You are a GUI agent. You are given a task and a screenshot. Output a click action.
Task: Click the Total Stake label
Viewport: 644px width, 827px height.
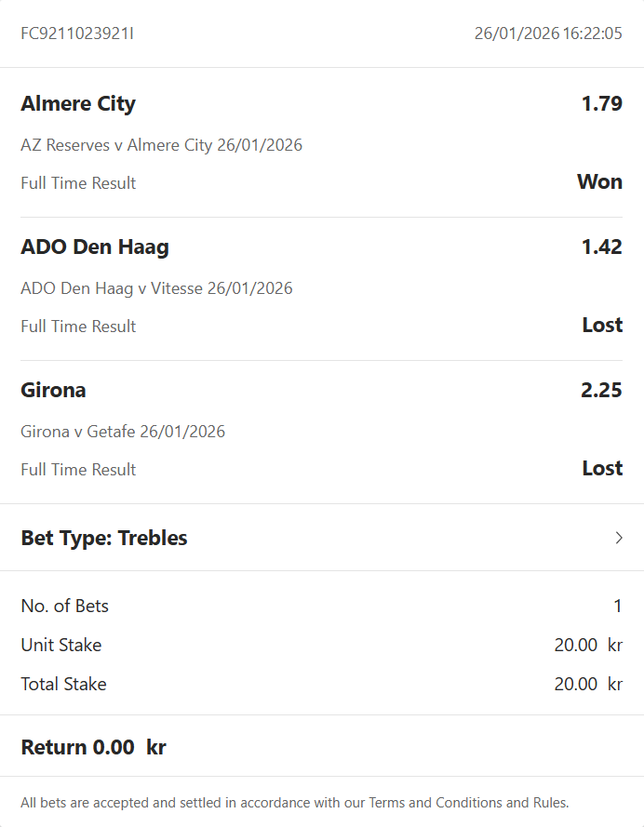point(63,684)
